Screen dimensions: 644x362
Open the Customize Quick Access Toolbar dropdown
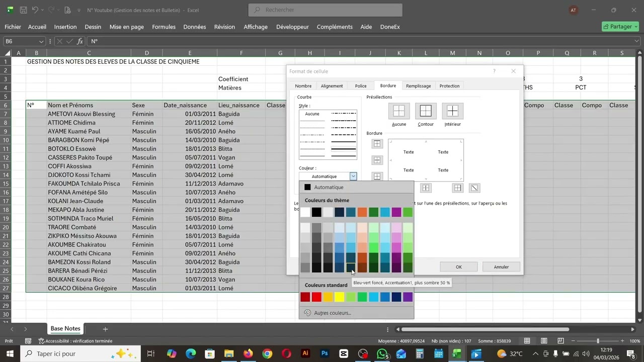[x=79, y=10]
